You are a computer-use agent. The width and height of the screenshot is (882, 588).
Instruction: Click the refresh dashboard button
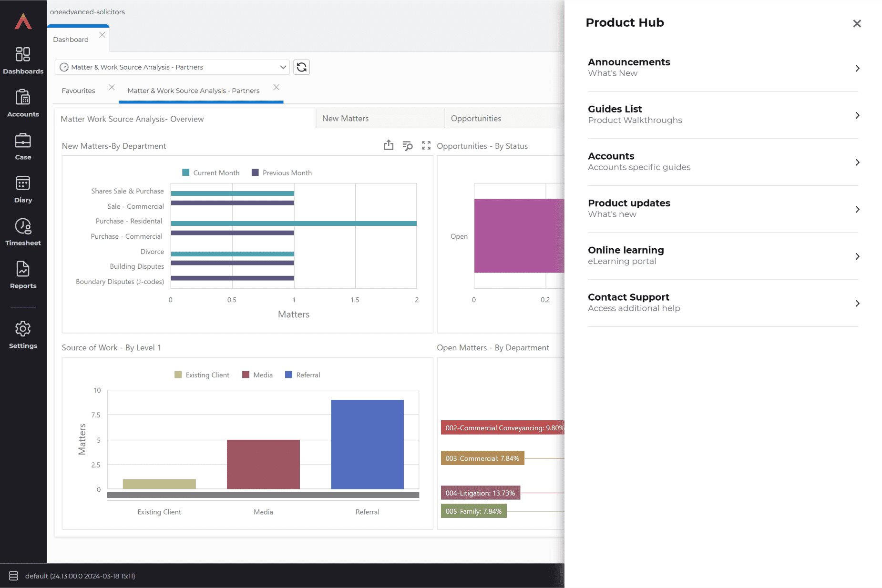point(301,67)
